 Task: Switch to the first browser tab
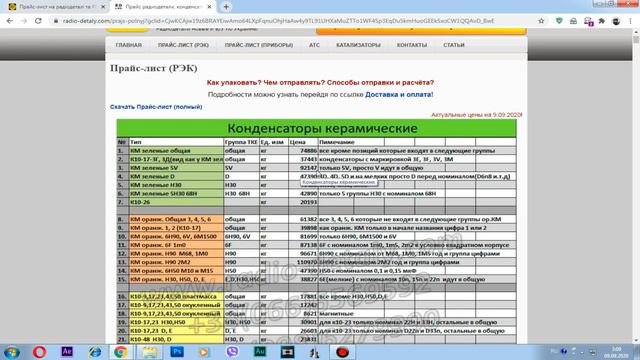click(x=56, y=7)
